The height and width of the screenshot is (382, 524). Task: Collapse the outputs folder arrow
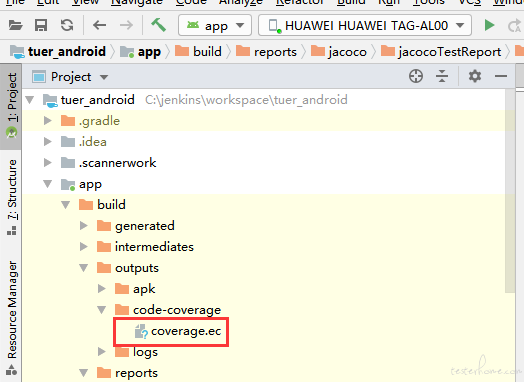point(84,268)
